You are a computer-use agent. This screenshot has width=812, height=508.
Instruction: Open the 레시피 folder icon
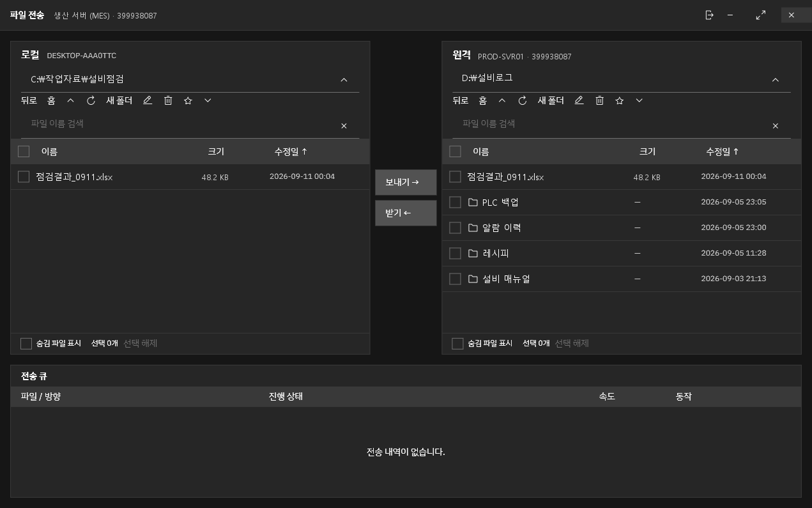(x=473, y=253)
